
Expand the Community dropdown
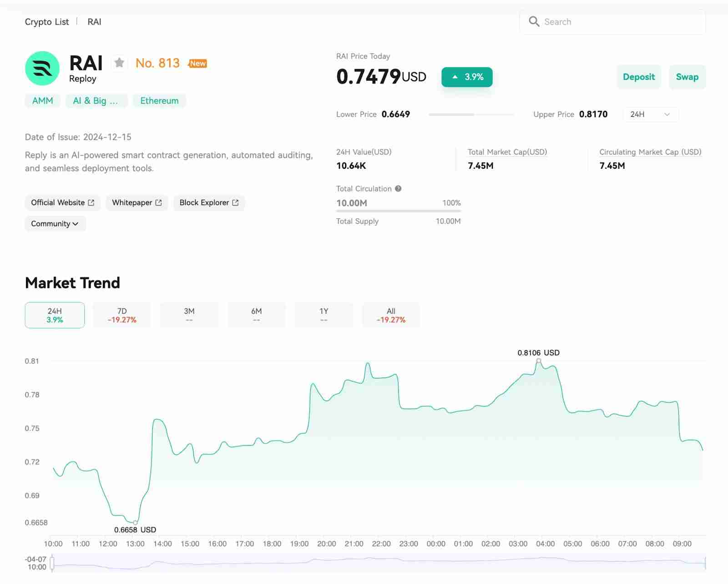[x=55, y=224]
